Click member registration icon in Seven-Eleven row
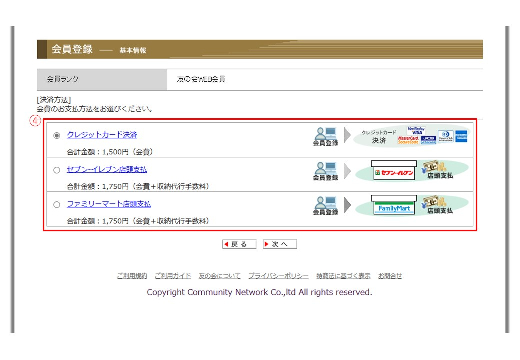The image size is (520, 360). [325, 171]
